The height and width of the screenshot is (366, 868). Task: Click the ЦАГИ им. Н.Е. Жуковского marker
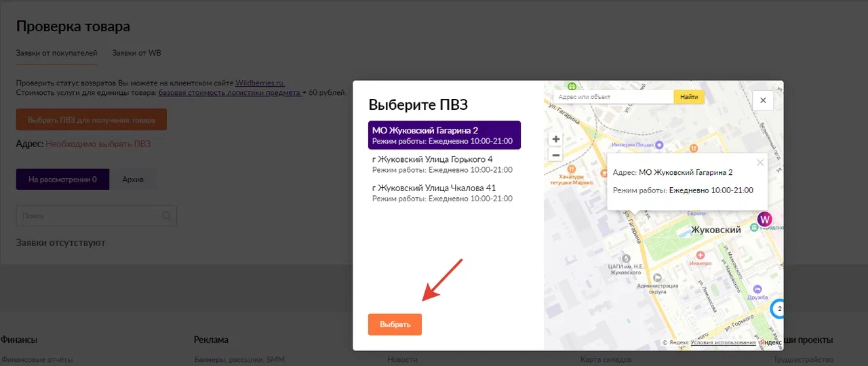tap(626, 259)
